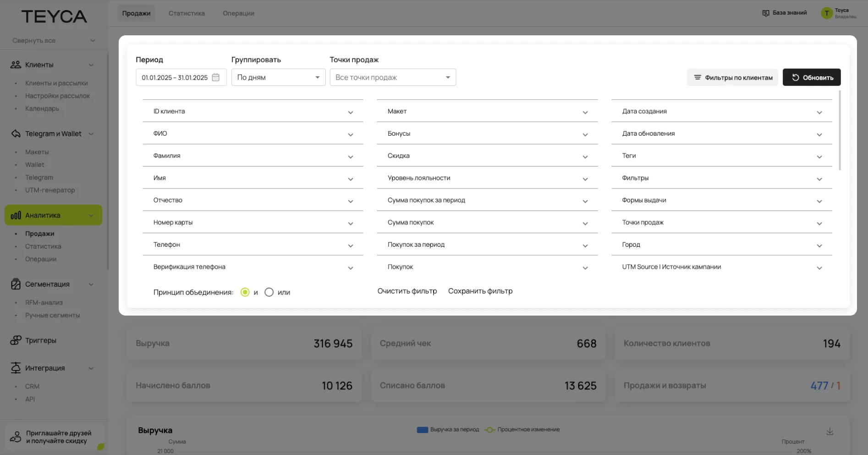868x455 pixels.
Task: Click the Segmentation icon in sidebar
Action: pos(16,284)
